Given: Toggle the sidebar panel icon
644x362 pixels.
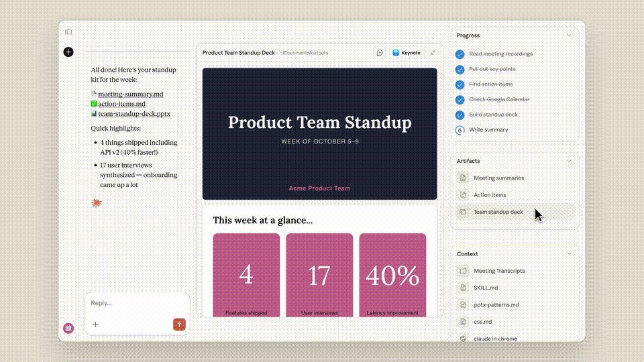Looking at the screenshot, I should pos(68,32).
